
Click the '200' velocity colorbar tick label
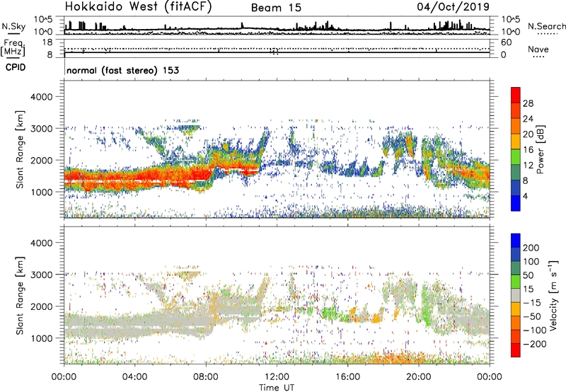(x=531, y=248)
